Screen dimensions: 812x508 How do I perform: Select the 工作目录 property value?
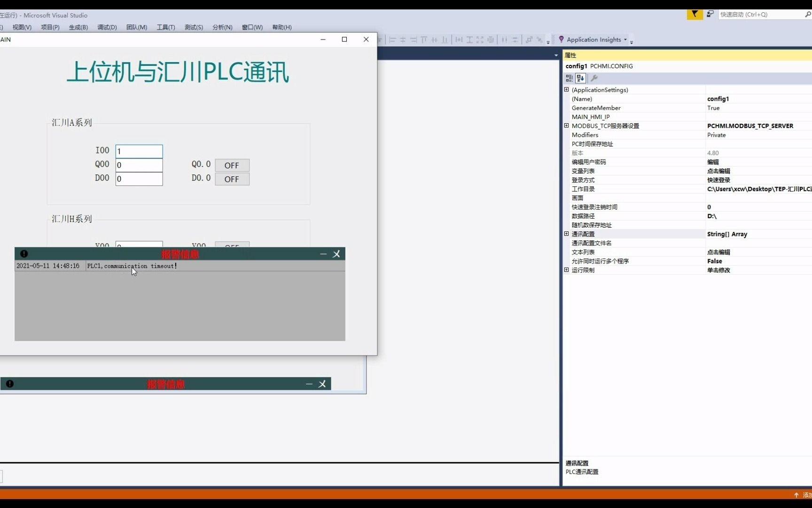(759, 189)
